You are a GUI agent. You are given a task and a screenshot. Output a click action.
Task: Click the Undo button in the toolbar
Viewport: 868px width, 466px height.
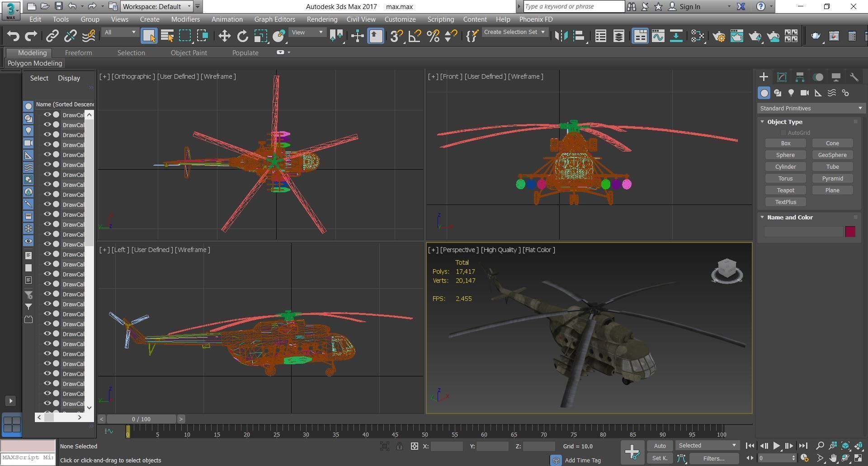click(x=13, y=36)
